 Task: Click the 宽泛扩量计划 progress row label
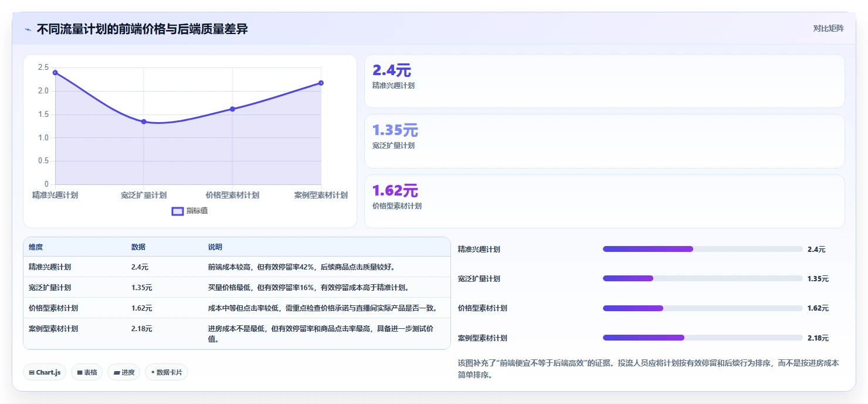tap(479, 279)
